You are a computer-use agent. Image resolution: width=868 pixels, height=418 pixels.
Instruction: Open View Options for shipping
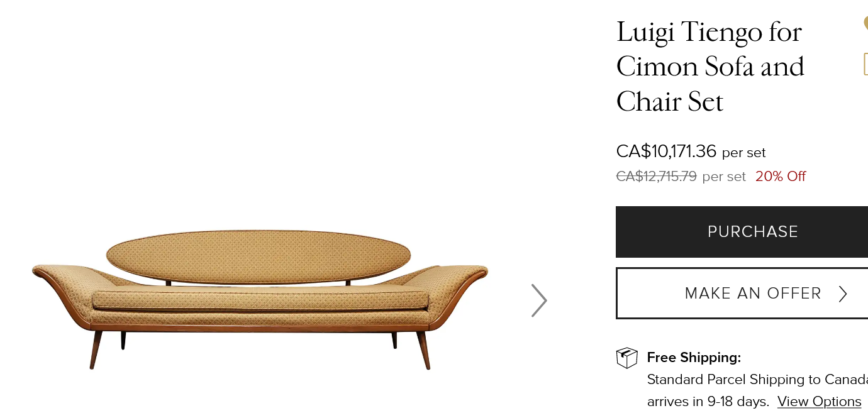[x=819, y=402]
